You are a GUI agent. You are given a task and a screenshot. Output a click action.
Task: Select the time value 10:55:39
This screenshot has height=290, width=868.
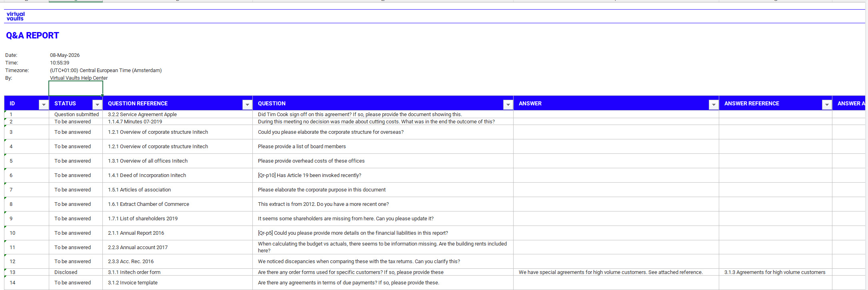60,63
